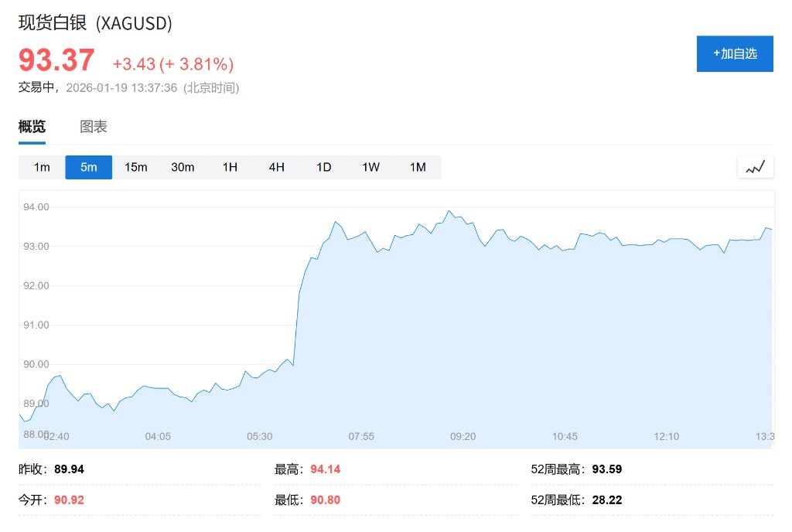
Task: Add XAGUSD to watchlist with +加自选
Action: 735,54
